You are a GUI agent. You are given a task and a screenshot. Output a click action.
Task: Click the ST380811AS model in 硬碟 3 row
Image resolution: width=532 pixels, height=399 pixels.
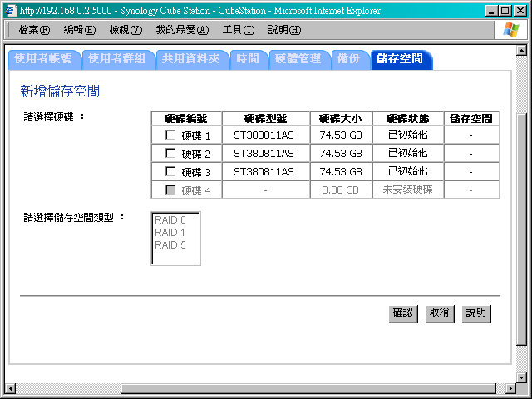(x=264, y=172)
